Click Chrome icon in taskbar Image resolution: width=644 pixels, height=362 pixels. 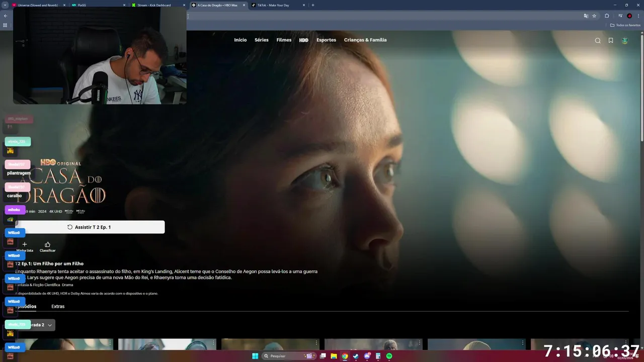point(345,356)
